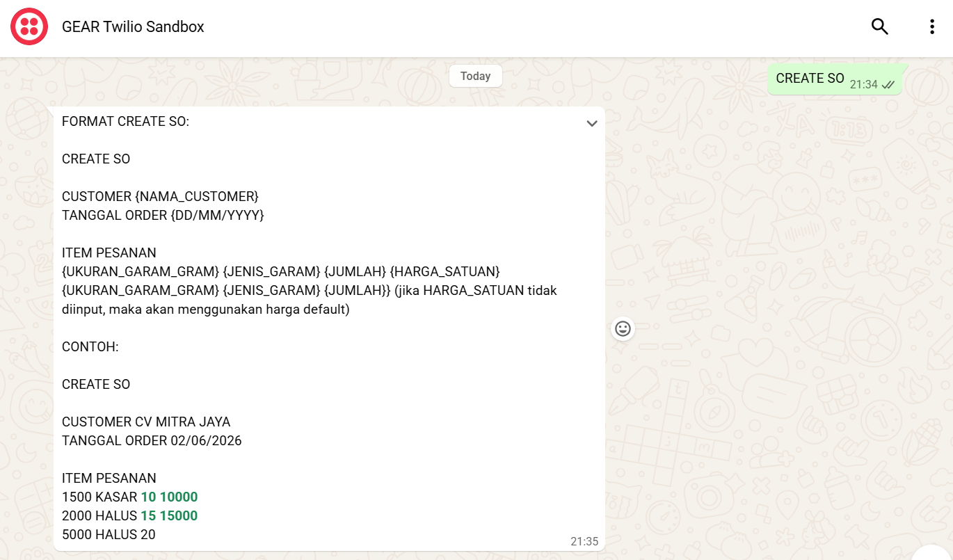Select the sent CREATE SO message bubble
Image resolution: width=953 pixels, height=560 pixels.
click(835, 79)
